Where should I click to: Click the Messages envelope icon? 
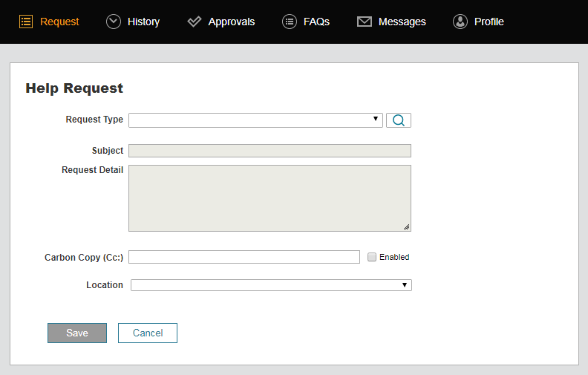tap(364, 22)
